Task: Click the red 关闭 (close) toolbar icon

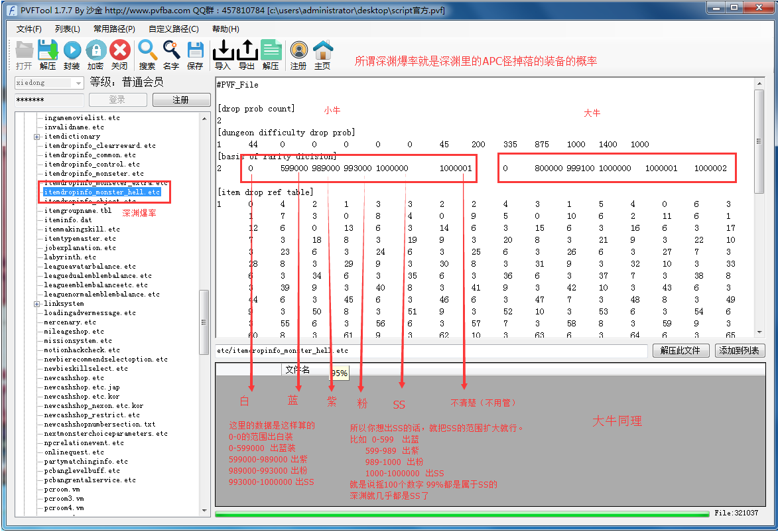Action: pyautogui.click(x=119, y=54)
